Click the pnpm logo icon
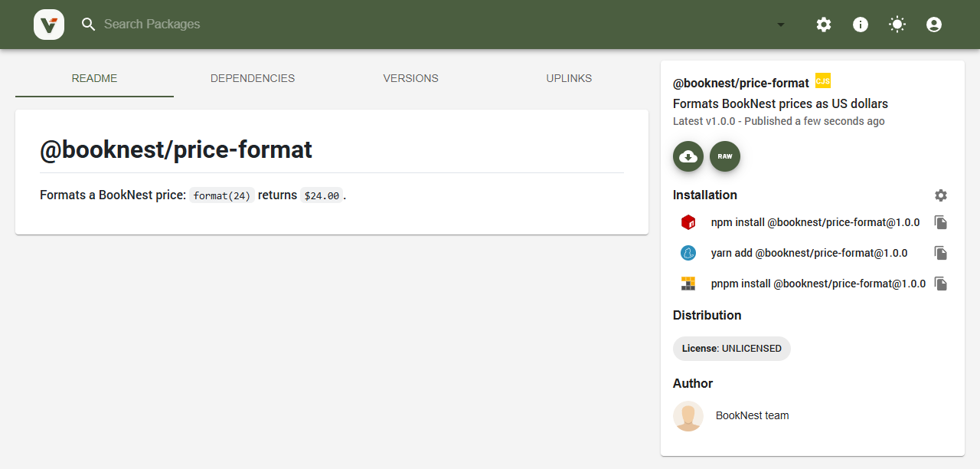980x469 pixels. coord(688,284)
